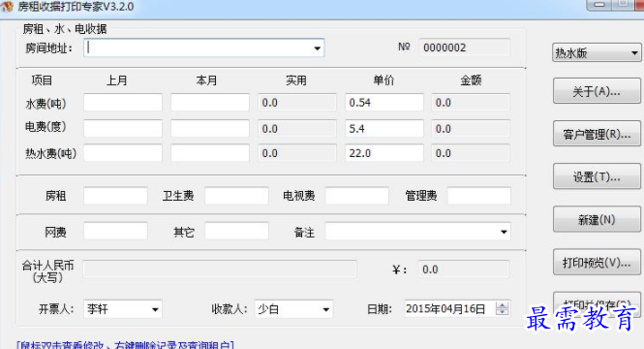Click the 水费 本月 reading field
Screen dimensions: 644x349
pos(210,103)
